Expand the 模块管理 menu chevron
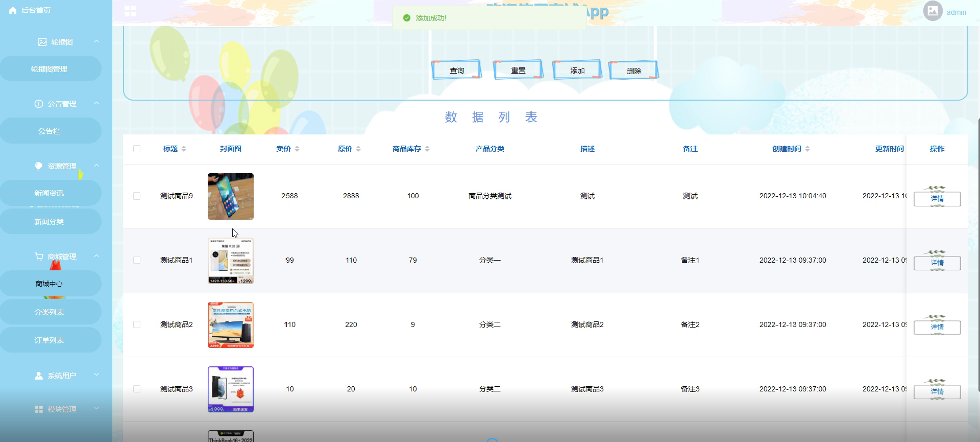 point(96,409)
